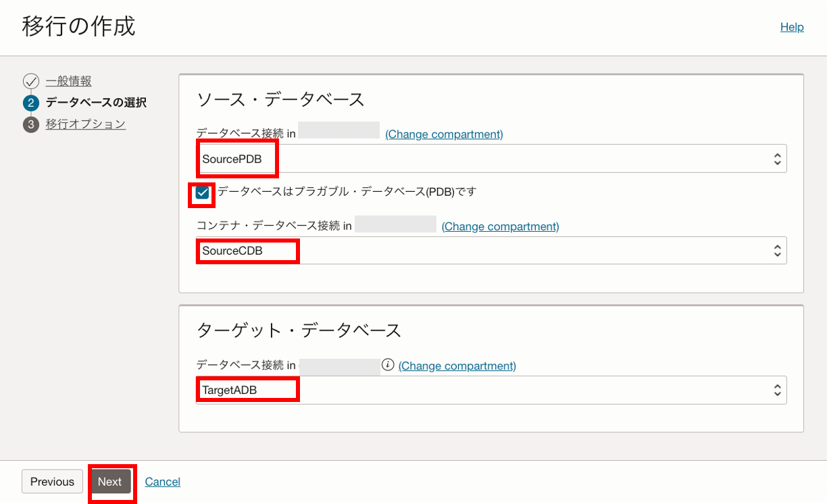Open the Help link
Viewport: 827px width, 504px height.
[x=791, y=27]
